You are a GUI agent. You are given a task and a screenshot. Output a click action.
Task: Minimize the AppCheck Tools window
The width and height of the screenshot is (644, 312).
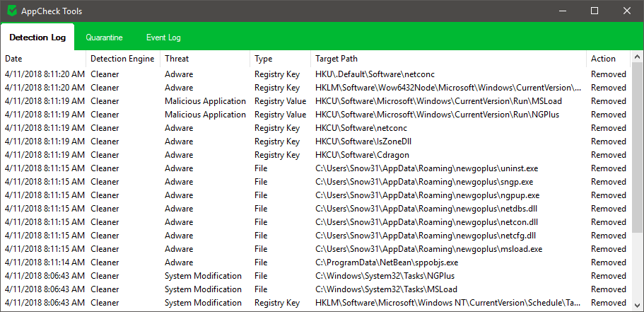point(562,11)
